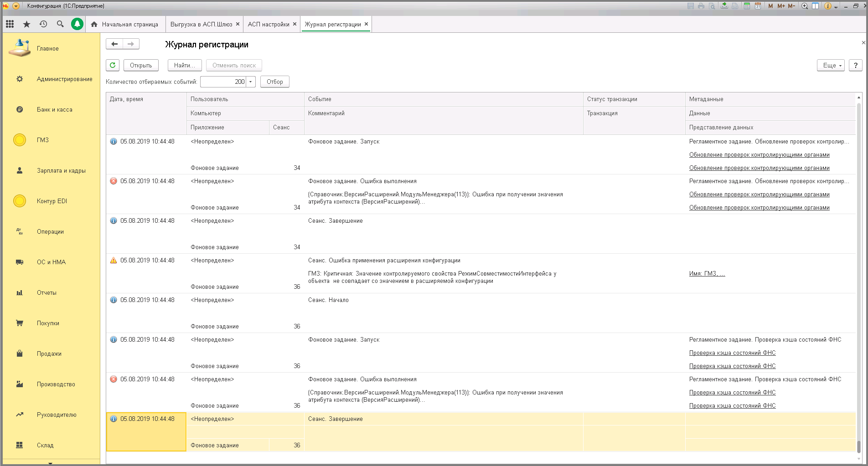Select the Сеанс. Начало event row
868x466 pixels.
(481, 313)
